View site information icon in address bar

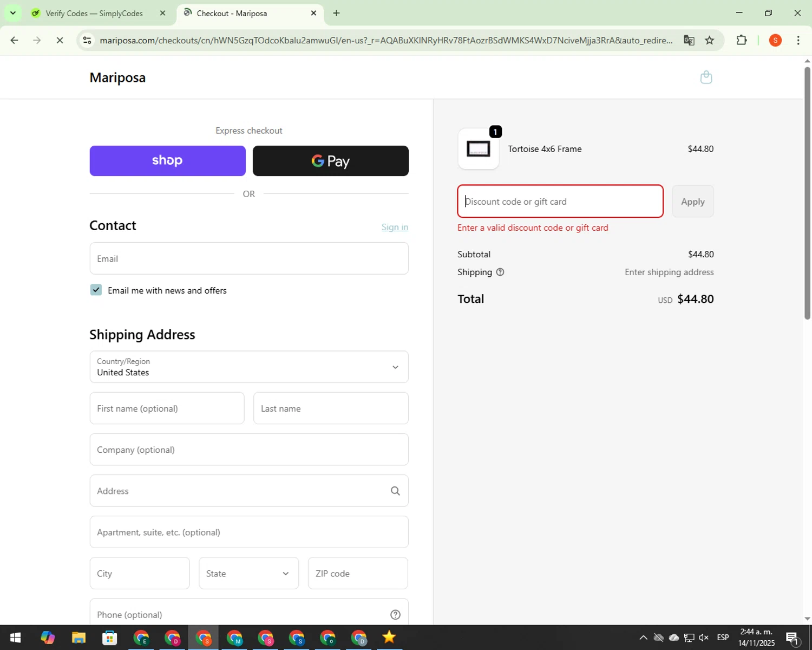[88, 40]
